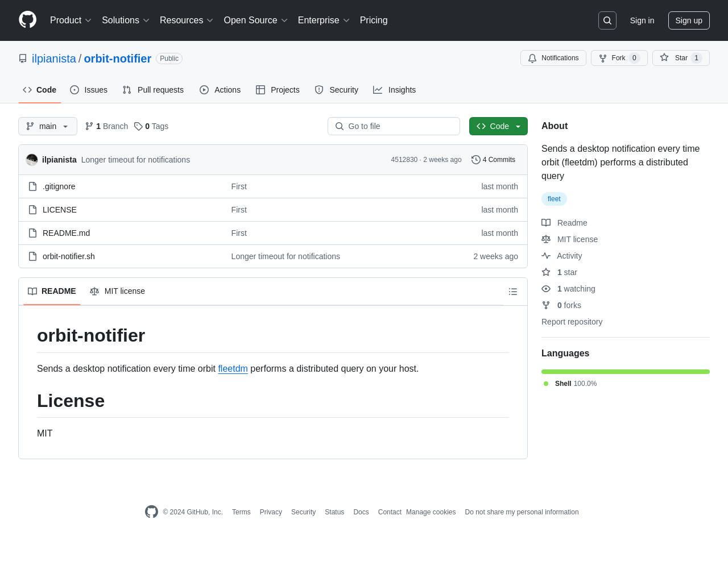728x582 pixels.
Task: Click the branch icon beside 1 Branch
Action: pyautogui.click(x=89, y=126)
